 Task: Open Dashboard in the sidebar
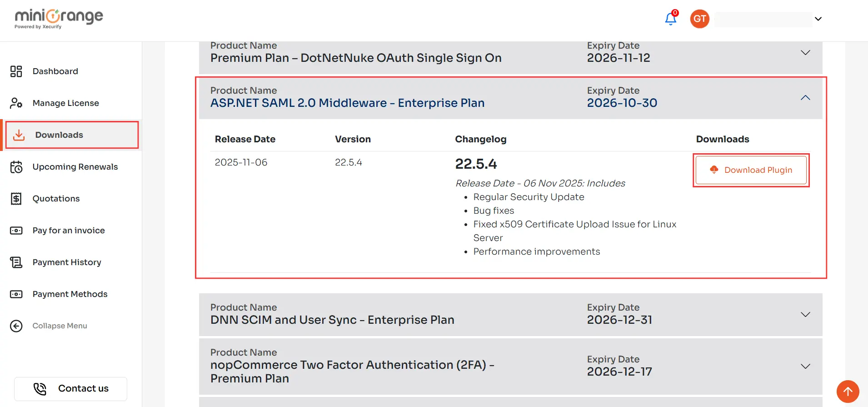click(55, 71)
